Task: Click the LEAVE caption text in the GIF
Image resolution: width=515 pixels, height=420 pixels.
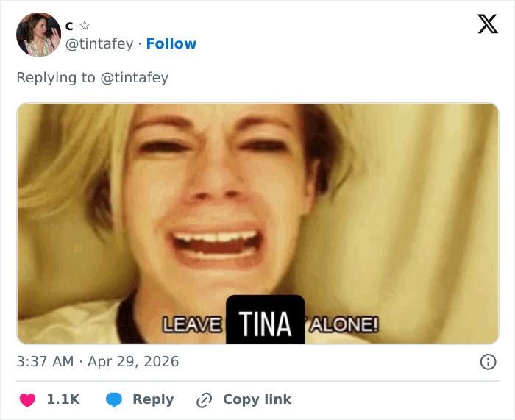Action: click(193, 325)
